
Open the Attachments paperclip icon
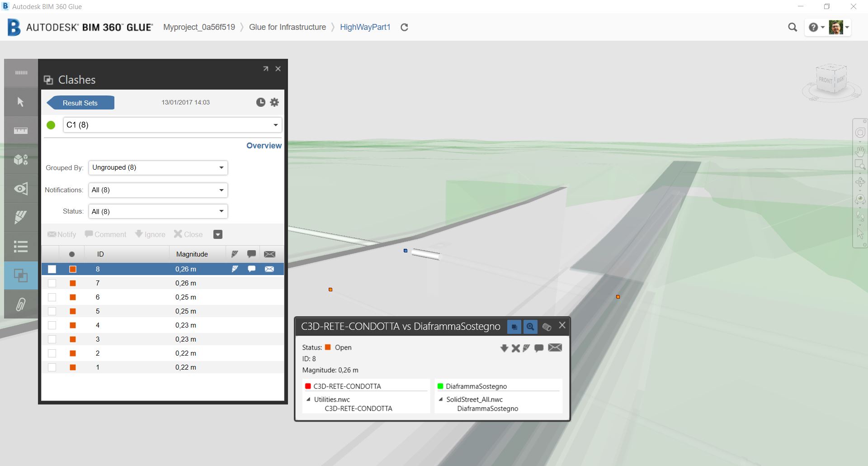pos(20,304)
